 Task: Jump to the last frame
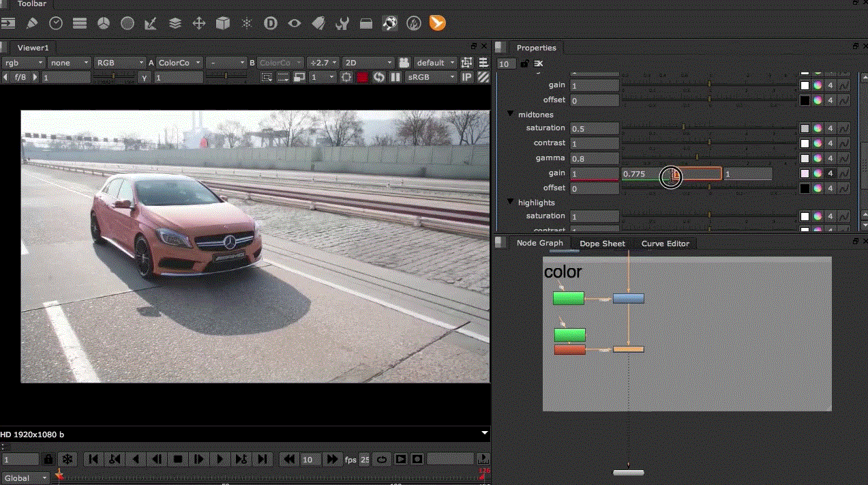click(x=263, y=460)
